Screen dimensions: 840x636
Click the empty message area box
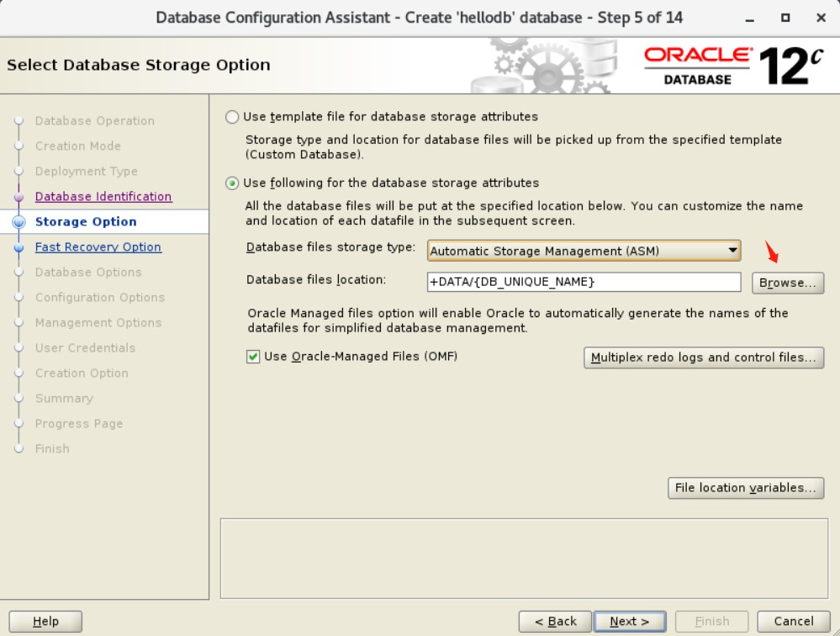[524, 559]
